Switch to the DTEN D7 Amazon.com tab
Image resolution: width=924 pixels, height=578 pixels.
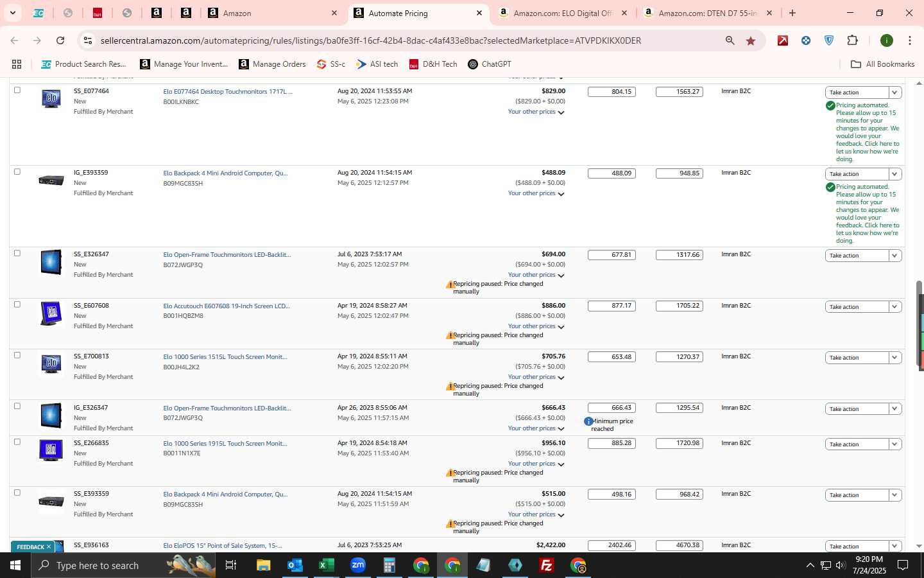point(708,13)
